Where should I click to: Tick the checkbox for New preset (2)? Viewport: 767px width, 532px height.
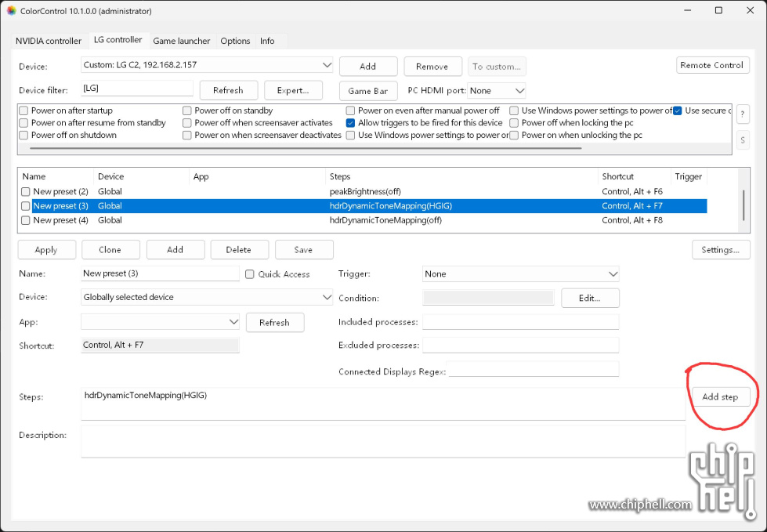25,192
